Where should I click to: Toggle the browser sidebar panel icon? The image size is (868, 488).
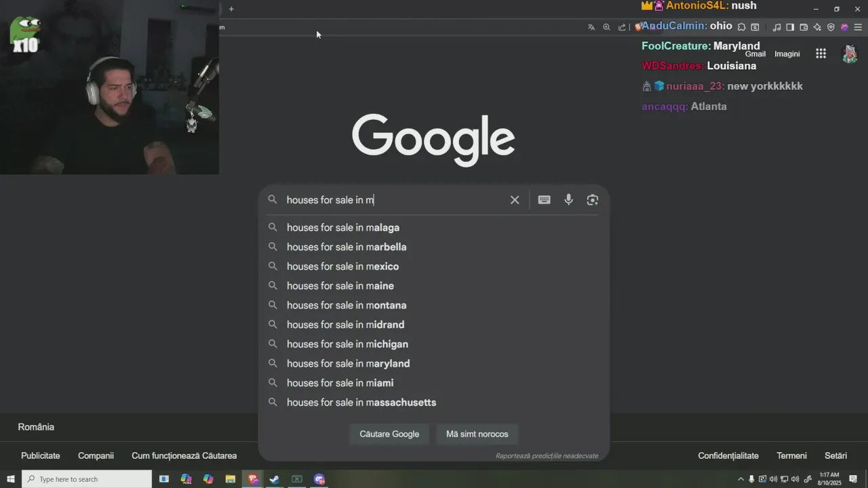(790, 27)
